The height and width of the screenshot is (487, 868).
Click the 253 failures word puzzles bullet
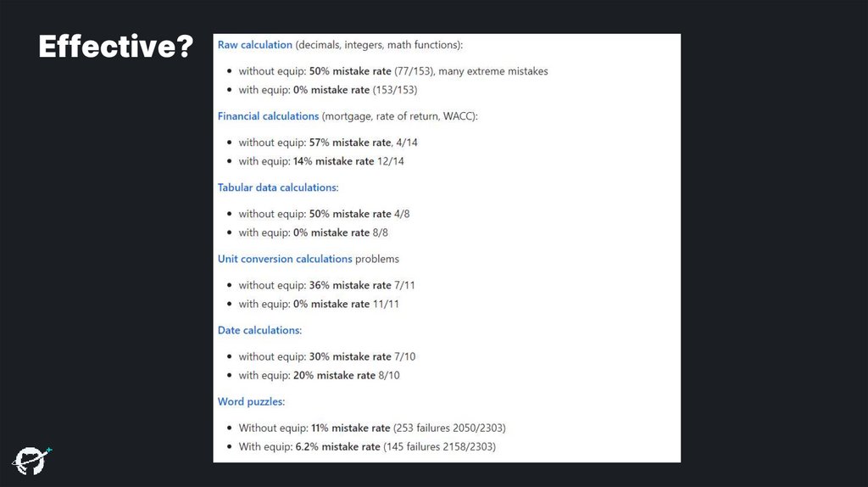pyautogui.click(x=371, y=428)
